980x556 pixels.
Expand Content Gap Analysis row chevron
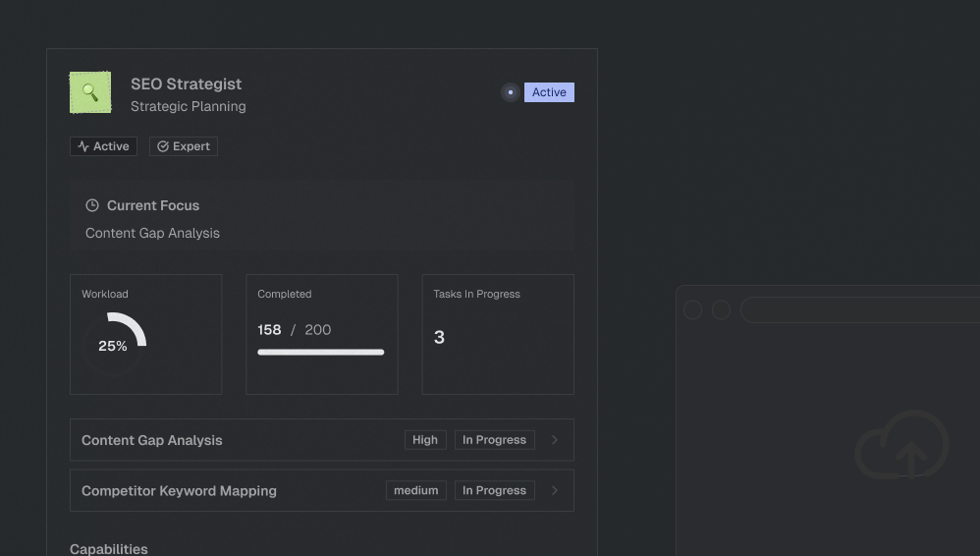[x=555, y=440]
